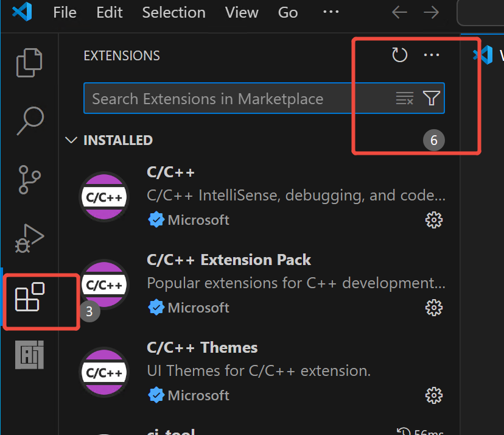Click the Go Back navigation arrow
Image resolution: width=504 pixels, height=435 pixels.
coord(399,13)
